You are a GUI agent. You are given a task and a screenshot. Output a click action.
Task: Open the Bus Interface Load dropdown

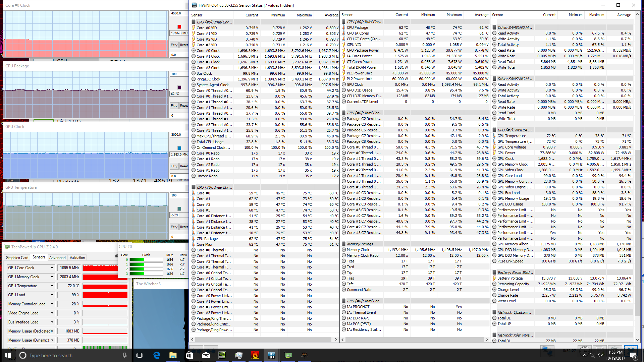tap(52, 322)
